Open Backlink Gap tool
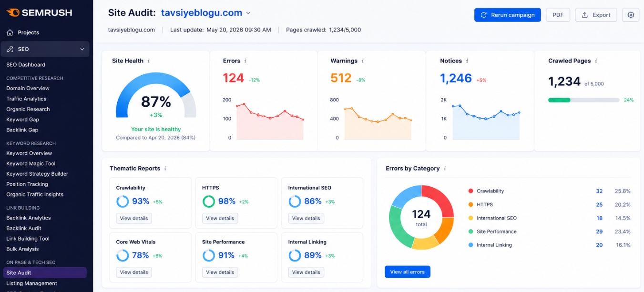The image size is (644, 292). pos(22,130)
